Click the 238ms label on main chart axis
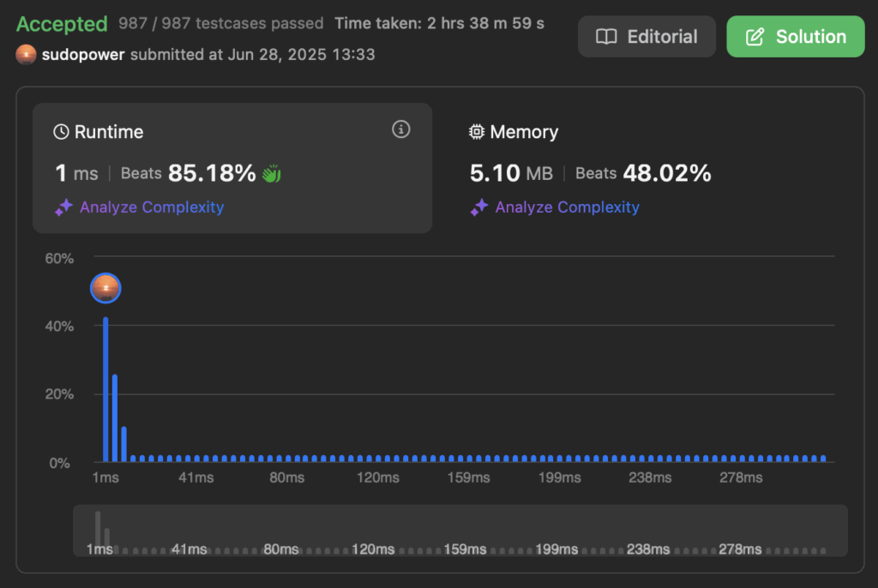The height and width of the screenshot is (588, 878). tap(650, 477)
